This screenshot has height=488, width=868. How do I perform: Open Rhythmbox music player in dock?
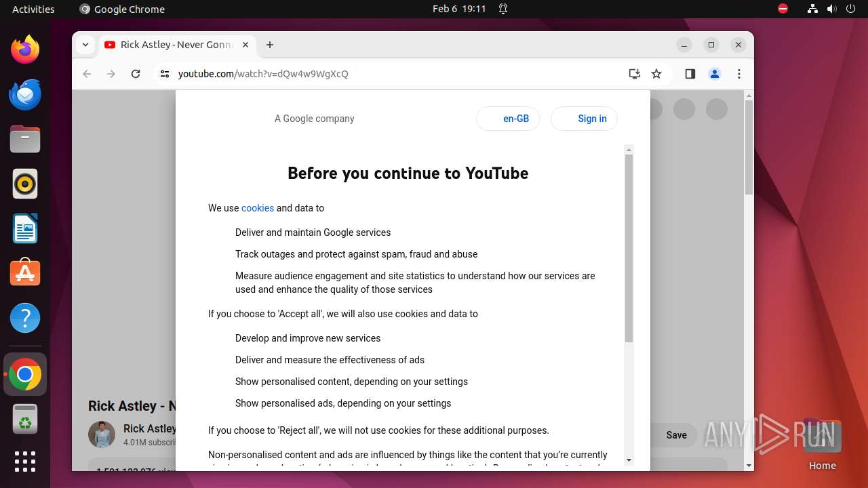[x=25, y=184]
